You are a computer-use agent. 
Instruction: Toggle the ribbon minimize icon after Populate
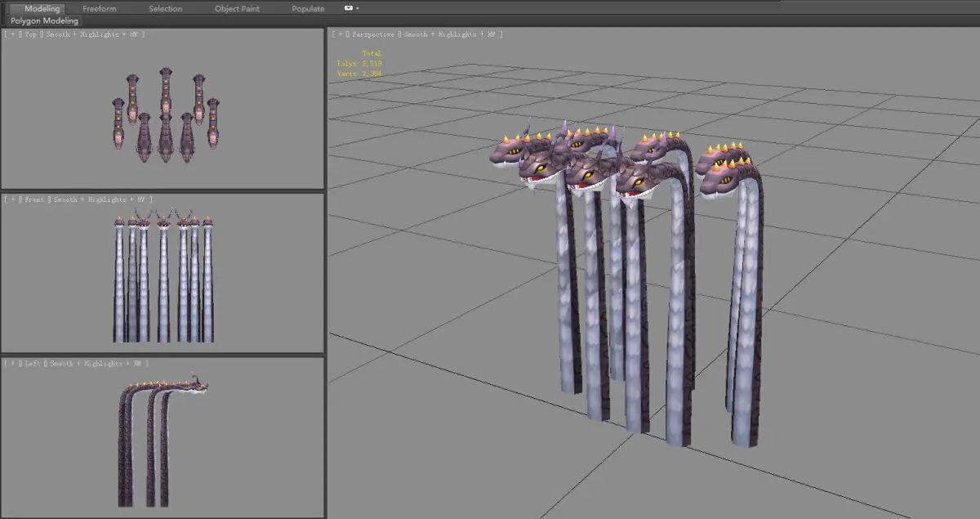[x=349, y=8]
